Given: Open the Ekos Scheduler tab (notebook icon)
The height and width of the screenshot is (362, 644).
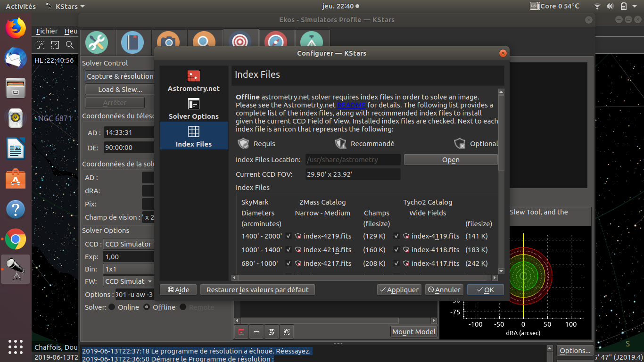Looking at the screenshot, I should tap(132, 43).
